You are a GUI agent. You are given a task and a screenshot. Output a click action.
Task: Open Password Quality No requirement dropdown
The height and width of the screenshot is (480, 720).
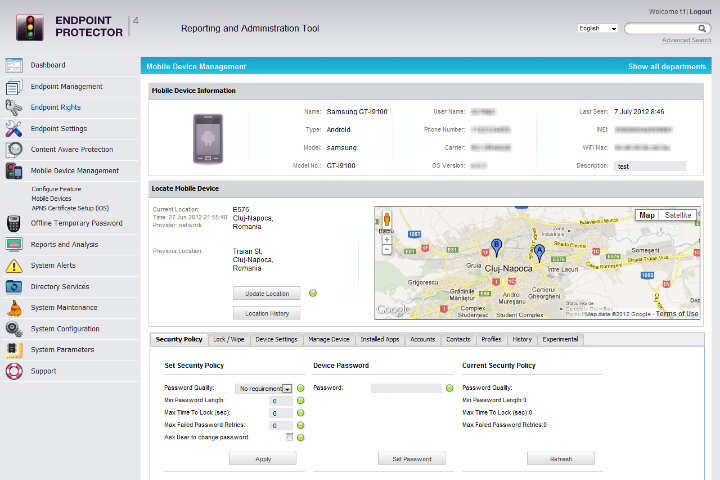click(264, 389)
